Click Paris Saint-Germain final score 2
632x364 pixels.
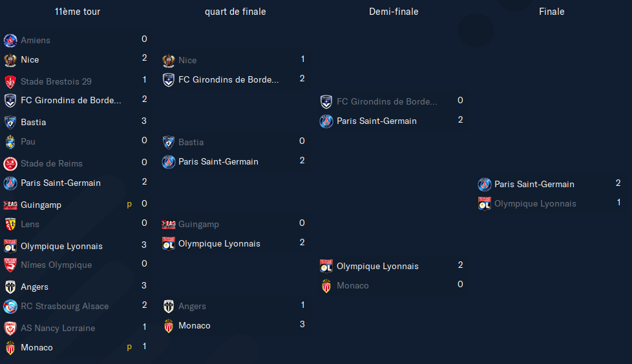tap(618, 183)
